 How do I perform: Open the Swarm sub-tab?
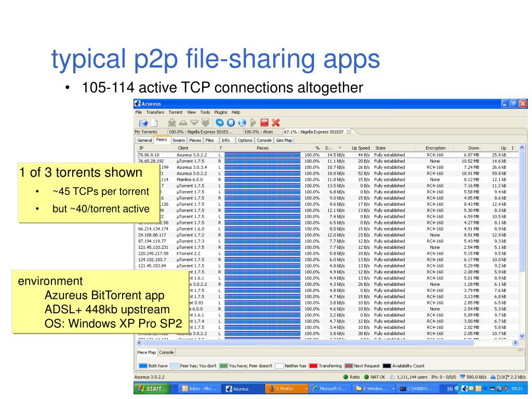coord(179,140)
